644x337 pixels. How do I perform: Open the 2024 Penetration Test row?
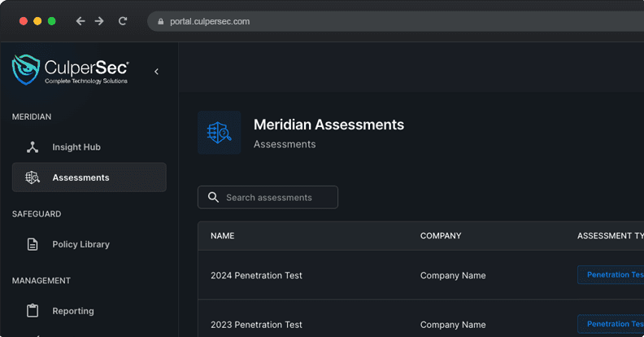click(x=421, y=275)
